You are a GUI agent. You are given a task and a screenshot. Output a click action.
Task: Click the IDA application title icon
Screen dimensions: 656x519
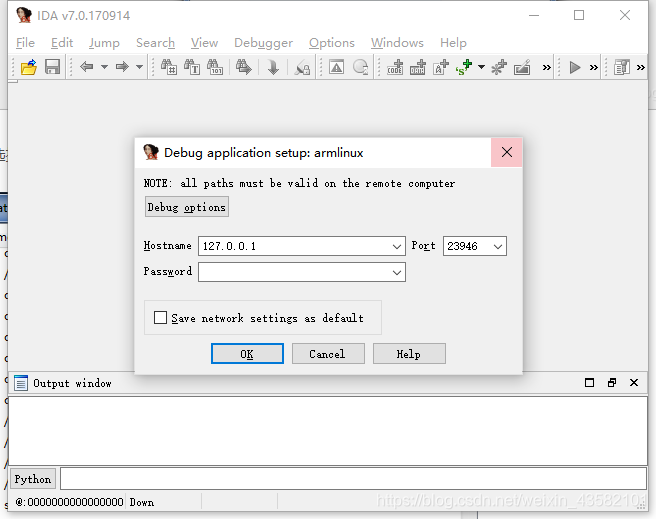tap(24, 15)
